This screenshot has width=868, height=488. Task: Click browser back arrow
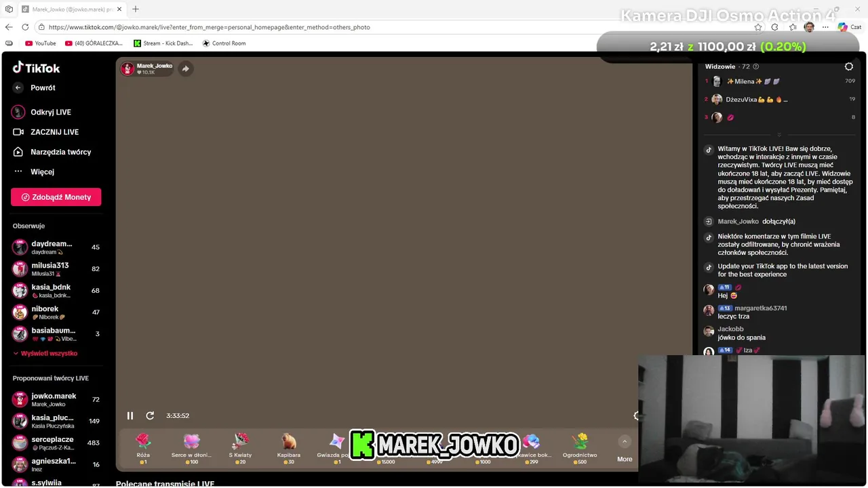(9, 27)
